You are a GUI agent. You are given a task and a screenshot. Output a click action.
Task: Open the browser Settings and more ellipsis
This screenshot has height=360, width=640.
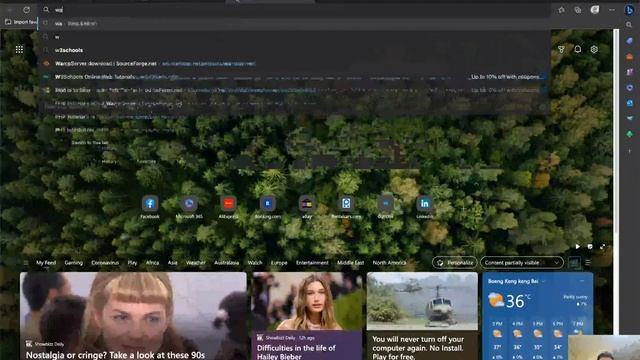click(x=611, y=10)
